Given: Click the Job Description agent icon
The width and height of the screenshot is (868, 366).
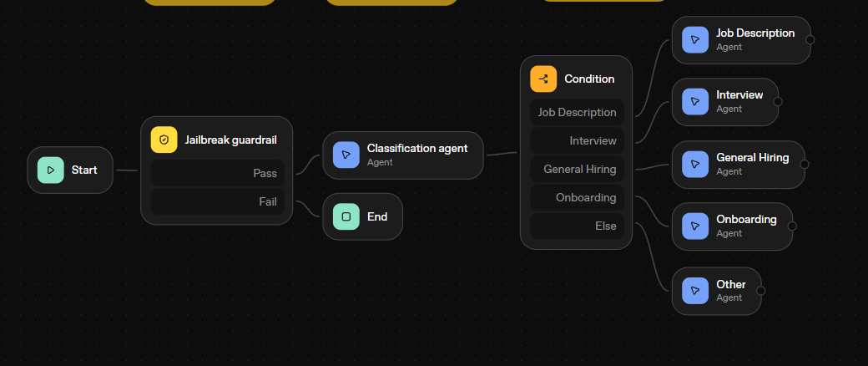Looking at the screenshot, I should 695,40.
